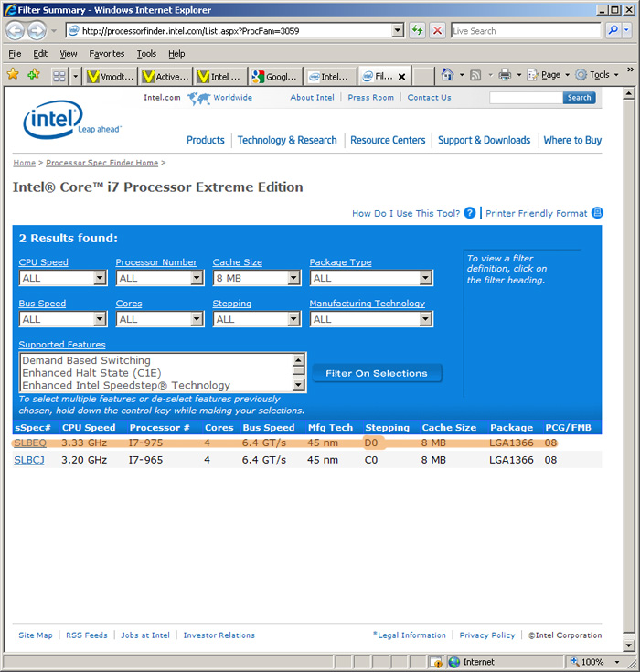Select Enhanced Halt State (C1E) feature

click(x=91, y=373)
